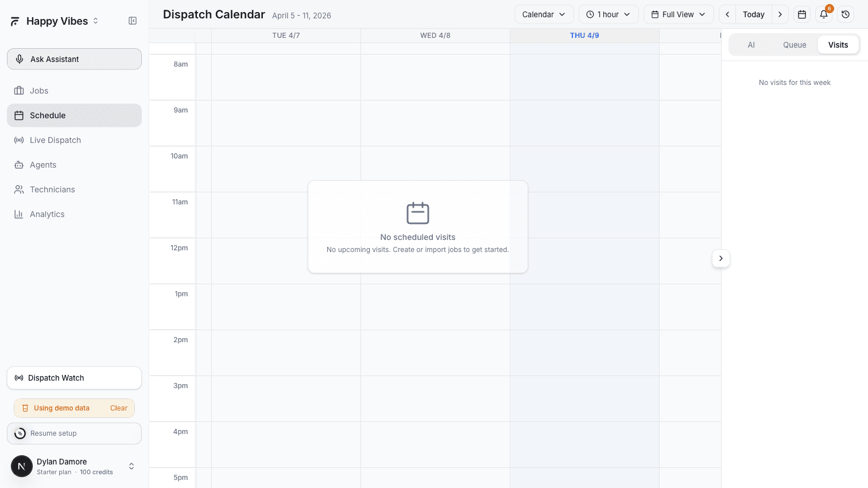The height and width of the screenshot is (488, 868).
Task: Open the Agents panel
Action: click(42, 165)
